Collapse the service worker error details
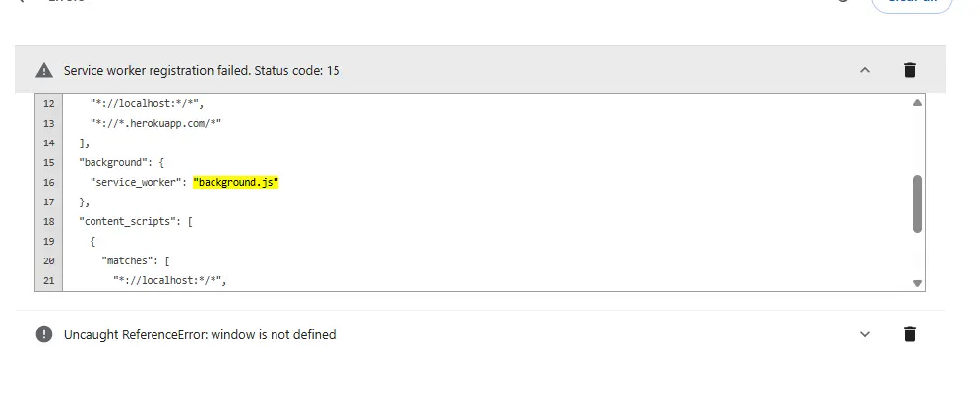 [865, 70]
